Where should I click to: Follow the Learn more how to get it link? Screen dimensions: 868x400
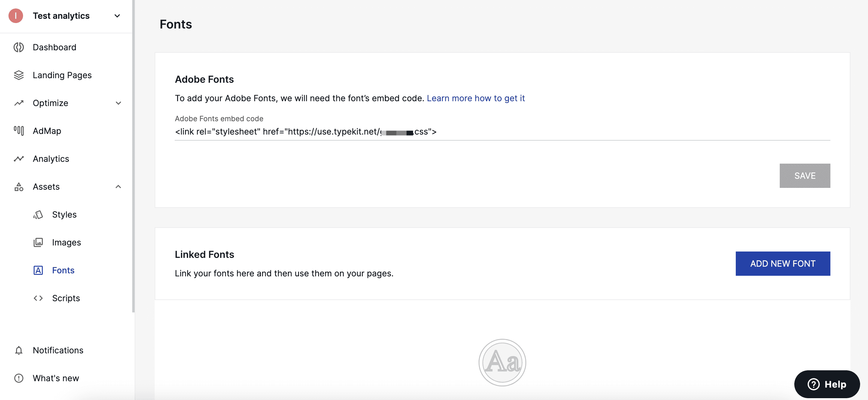pyautogui.click(x=476, y=98)
